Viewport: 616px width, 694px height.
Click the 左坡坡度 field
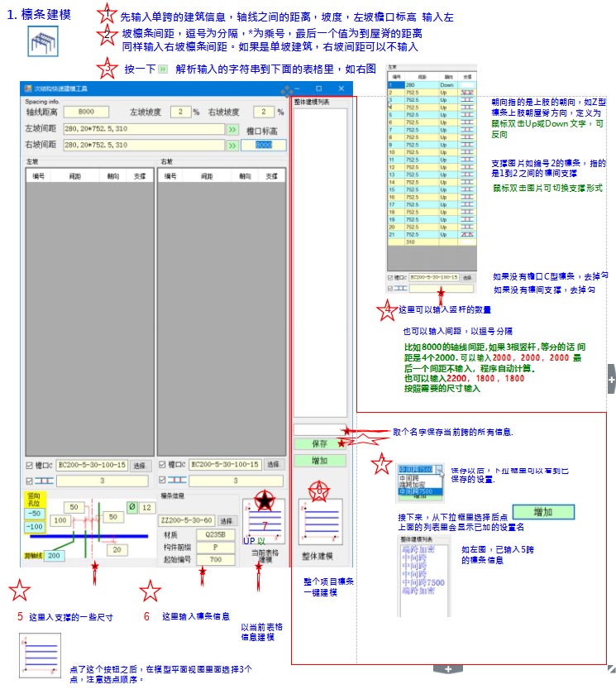pos(180,112)
